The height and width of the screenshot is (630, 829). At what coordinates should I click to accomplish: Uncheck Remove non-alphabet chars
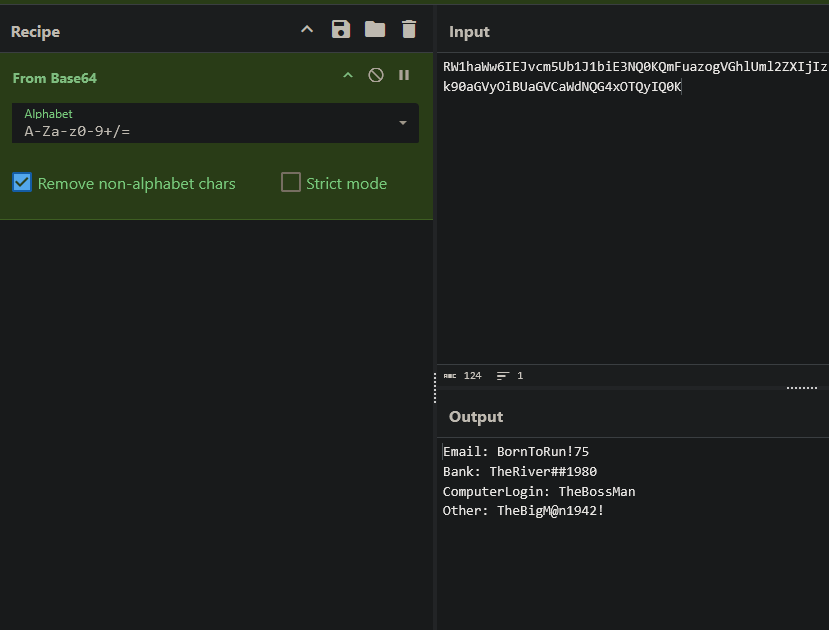[x=22, y=183]
